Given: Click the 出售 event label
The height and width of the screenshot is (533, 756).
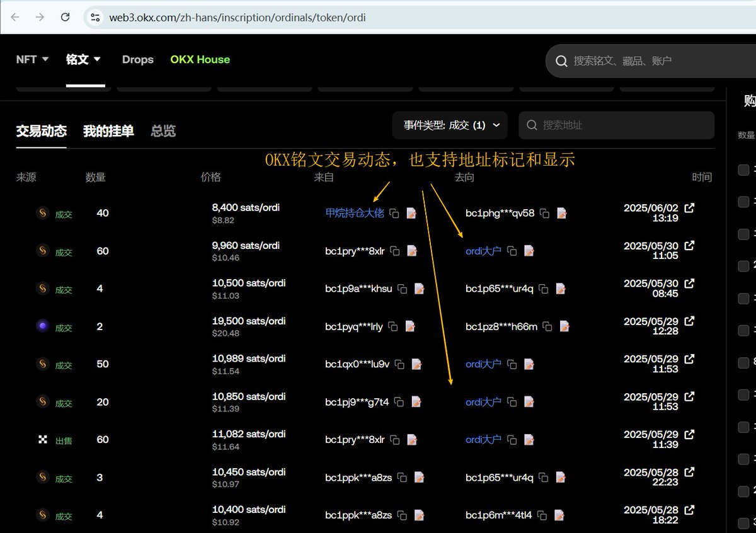Looking at the screenshot, I should (64, 441).
